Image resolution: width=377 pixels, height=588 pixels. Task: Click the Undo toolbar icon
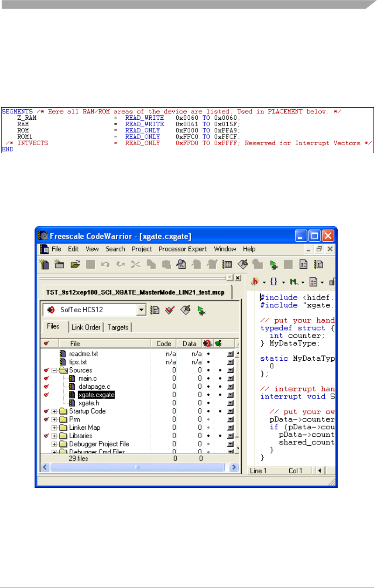(105, 264)
